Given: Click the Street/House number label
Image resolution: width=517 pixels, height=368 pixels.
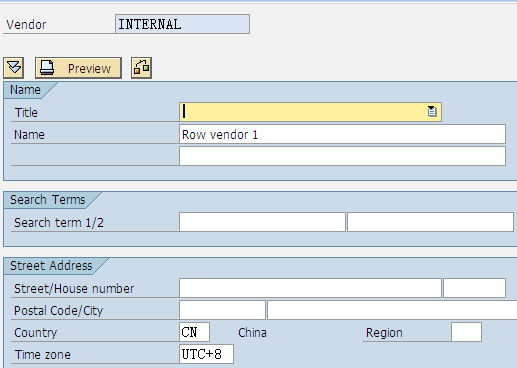Looking at the screenshot, I should pos(74,289).
